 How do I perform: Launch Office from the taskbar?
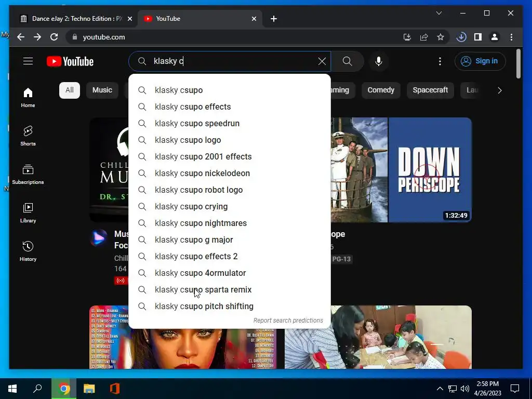coord(115,389)
